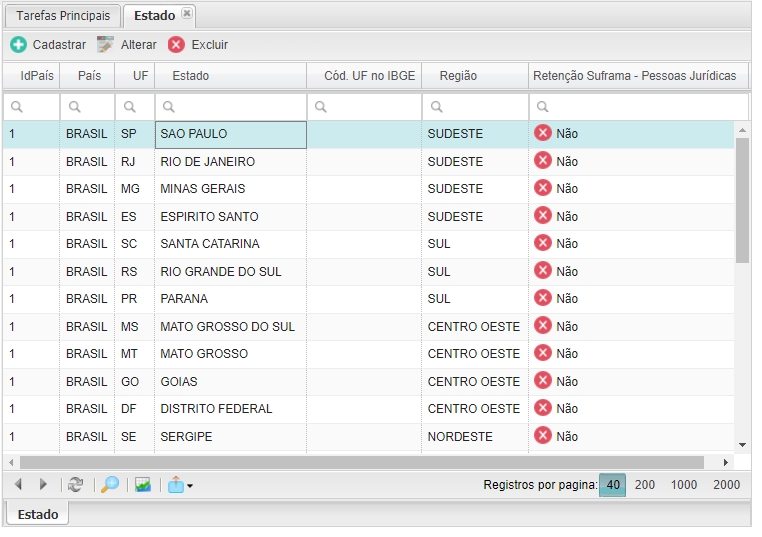Select the SAO PAULO cell
The image size is (762, 537).
tap(231, 135)
